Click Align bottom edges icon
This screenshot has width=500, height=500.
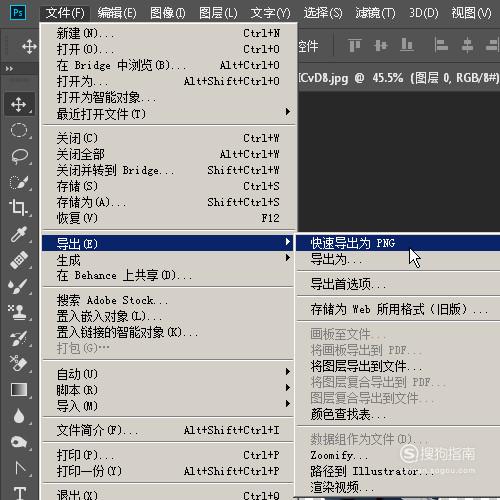(x=407, y=45)
